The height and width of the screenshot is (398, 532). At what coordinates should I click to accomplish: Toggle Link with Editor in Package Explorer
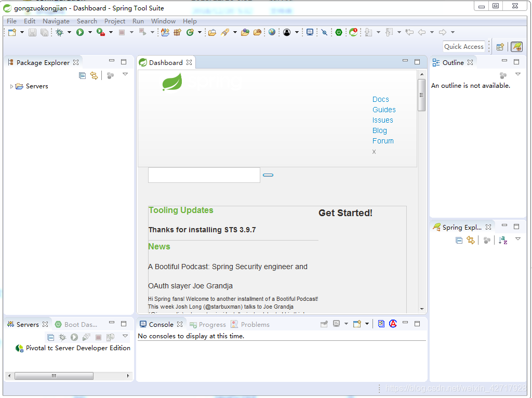(x=94, y=75)
